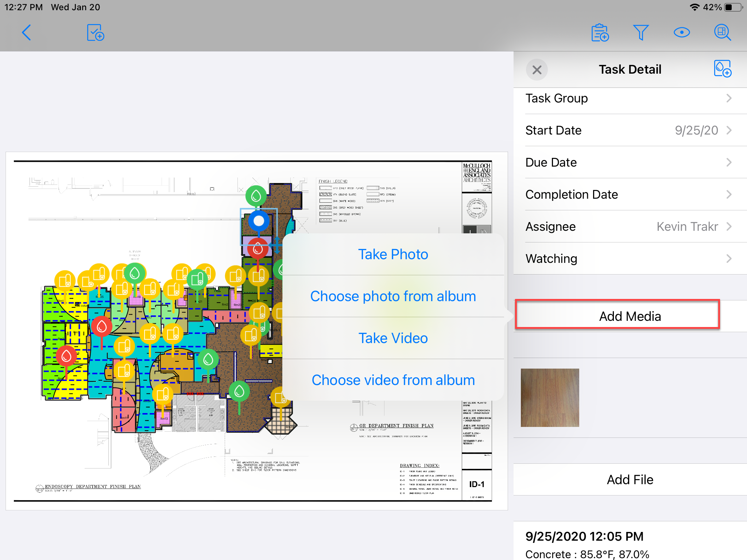The image size is (747, 560).
Task: Open the clipboard add report icon
Action: [x=600, y=33]
